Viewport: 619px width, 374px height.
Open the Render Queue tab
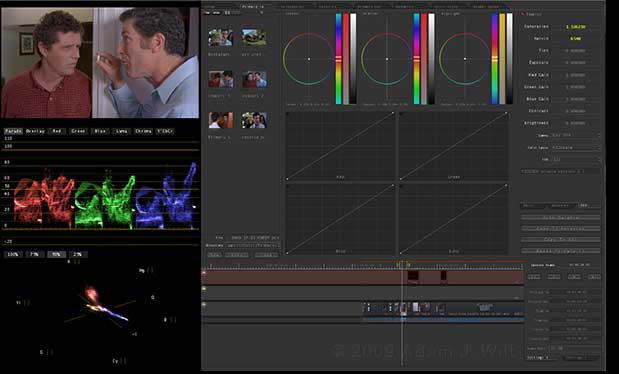click(486, 6)
